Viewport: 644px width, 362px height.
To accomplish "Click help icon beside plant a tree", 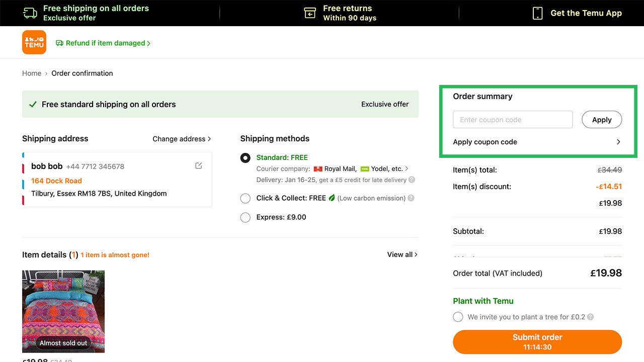I will pos(590,317).
